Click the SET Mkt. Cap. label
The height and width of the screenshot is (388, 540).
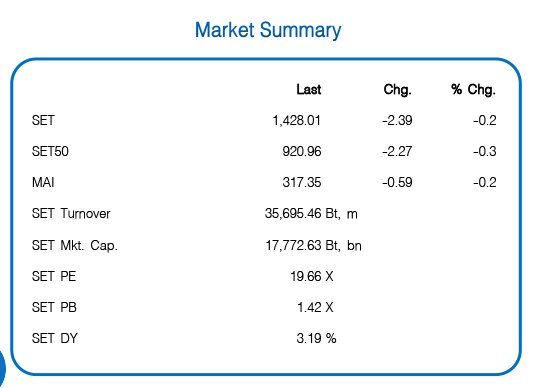75,246
